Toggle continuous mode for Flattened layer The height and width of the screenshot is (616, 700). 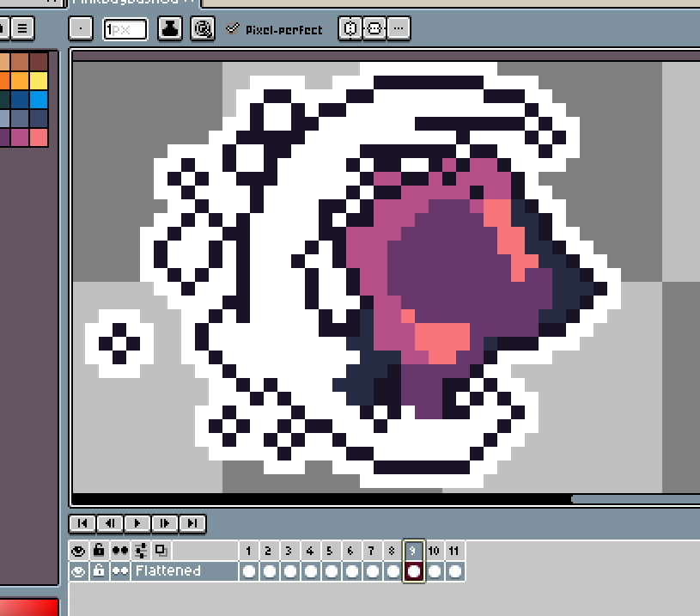point(119,571)
